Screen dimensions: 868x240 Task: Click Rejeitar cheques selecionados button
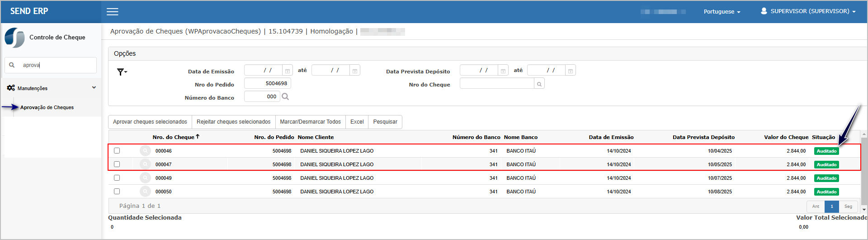coord(233,122)
